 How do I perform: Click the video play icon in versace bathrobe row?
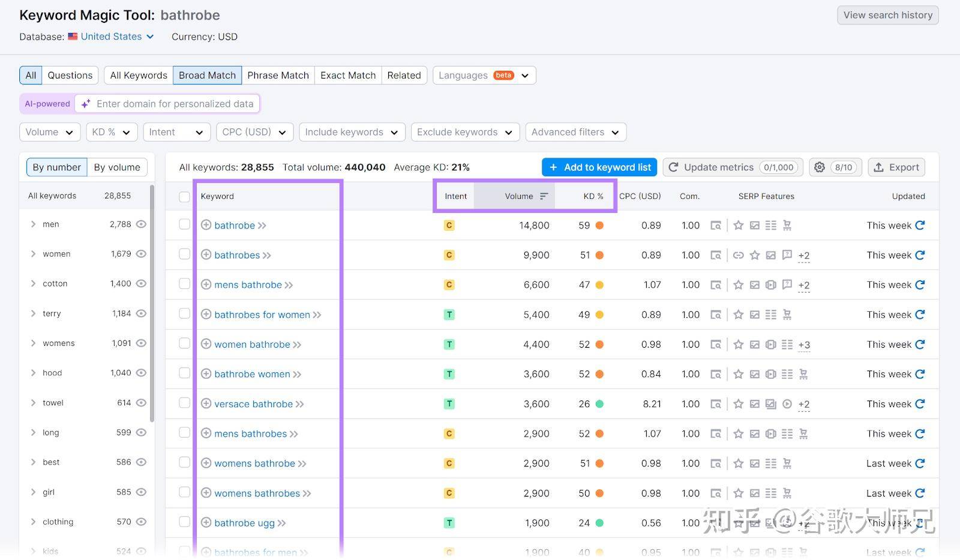coord(787,404)
